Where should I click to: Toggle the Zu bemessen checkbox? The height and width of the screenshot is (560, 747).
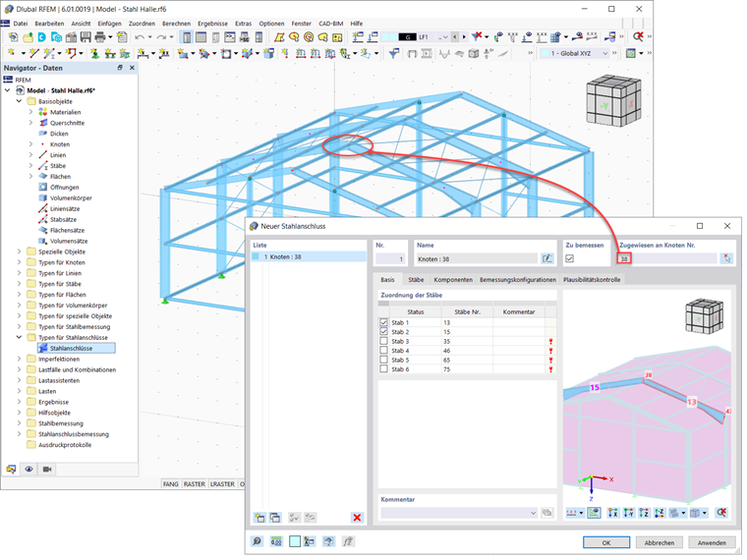pos(569,258)
